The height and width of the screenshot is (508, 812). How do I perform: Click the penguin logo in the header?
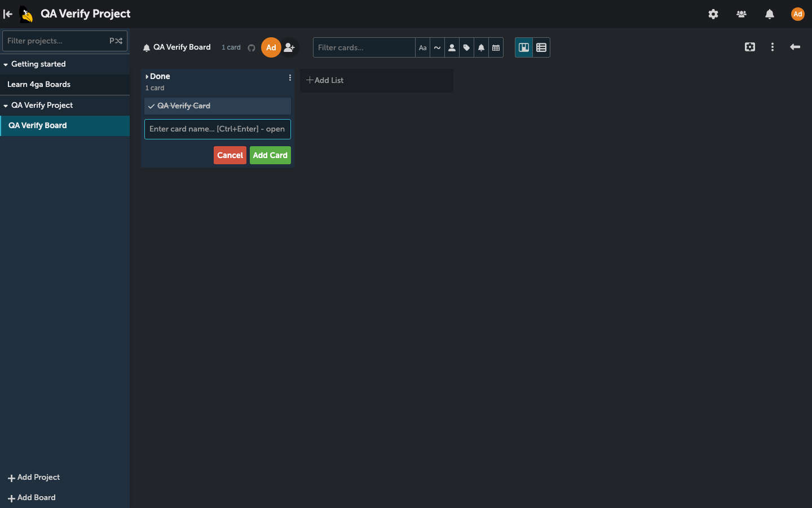pyautogui.click(x=27, y=14)
